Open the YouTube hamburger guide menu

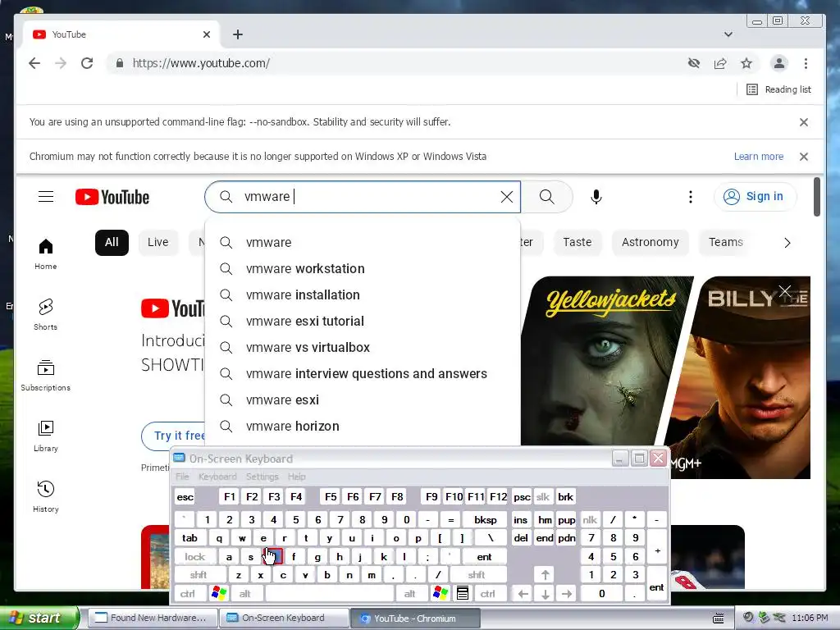[x=46, y=197]
